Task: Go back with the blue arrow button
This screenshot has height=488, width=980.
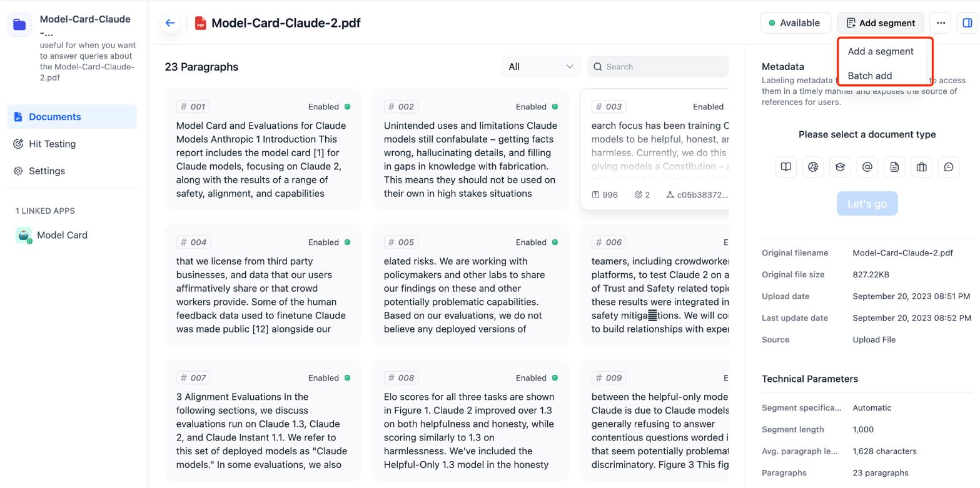Action: pos(170,23)
